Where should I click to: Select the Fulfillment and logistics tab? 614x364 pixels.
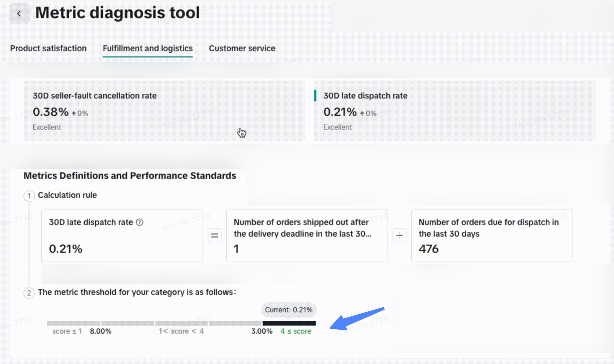pyautogui.click(x=148, y=48)
